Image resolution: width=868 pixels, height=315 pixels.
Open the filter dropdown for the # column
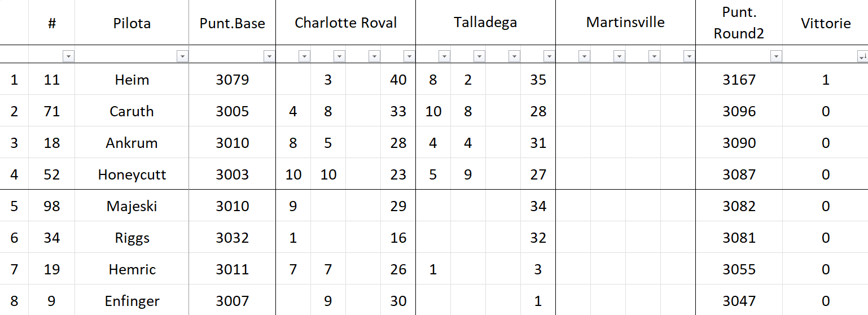(68, 56)
